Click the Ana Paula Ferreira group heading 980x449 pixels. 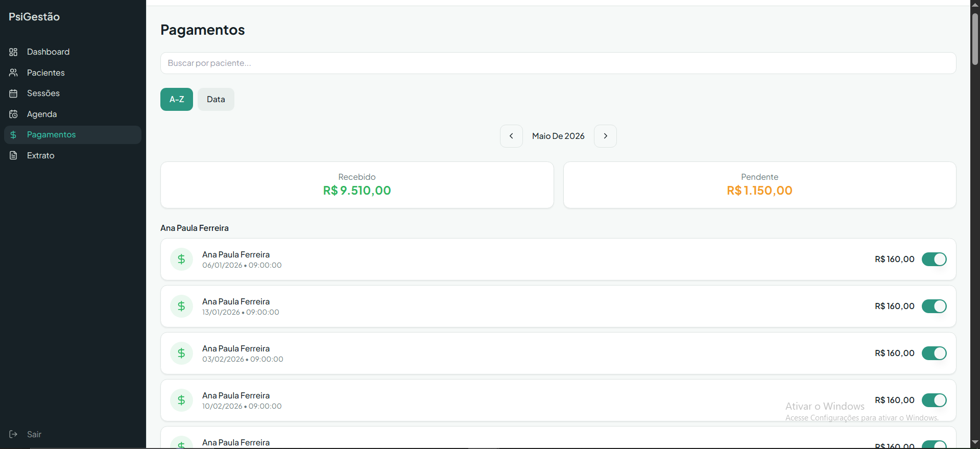pos(195,228)
